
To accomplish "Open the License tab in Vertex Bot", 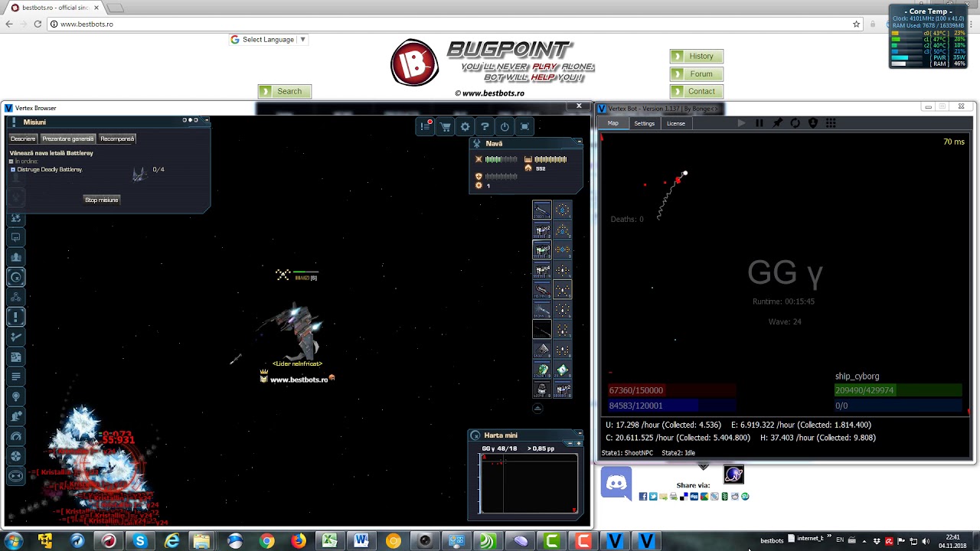I will point(676,123).
